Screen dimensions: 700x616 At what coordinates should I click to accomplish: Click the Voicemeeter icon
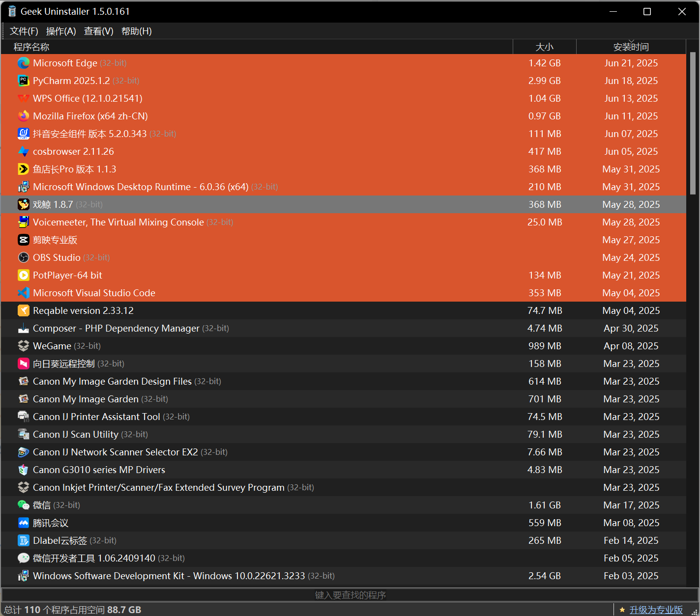(x=24, y=222)
